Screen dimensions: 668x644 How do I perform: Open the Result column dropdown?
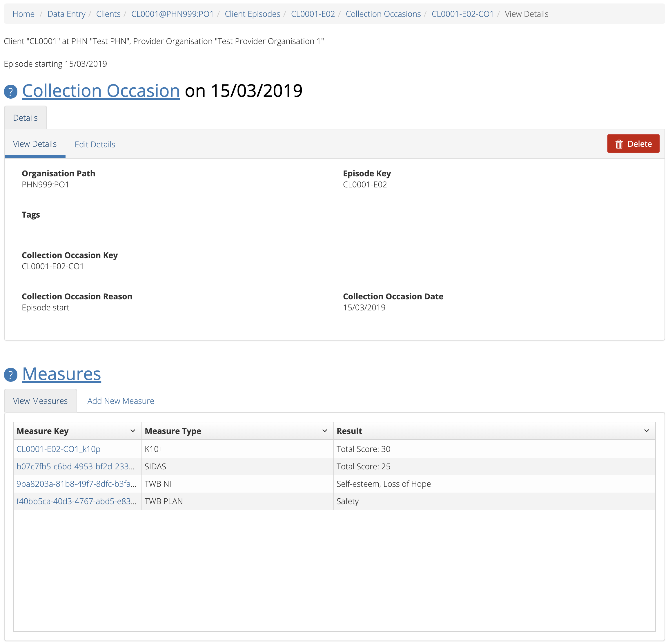646,431
